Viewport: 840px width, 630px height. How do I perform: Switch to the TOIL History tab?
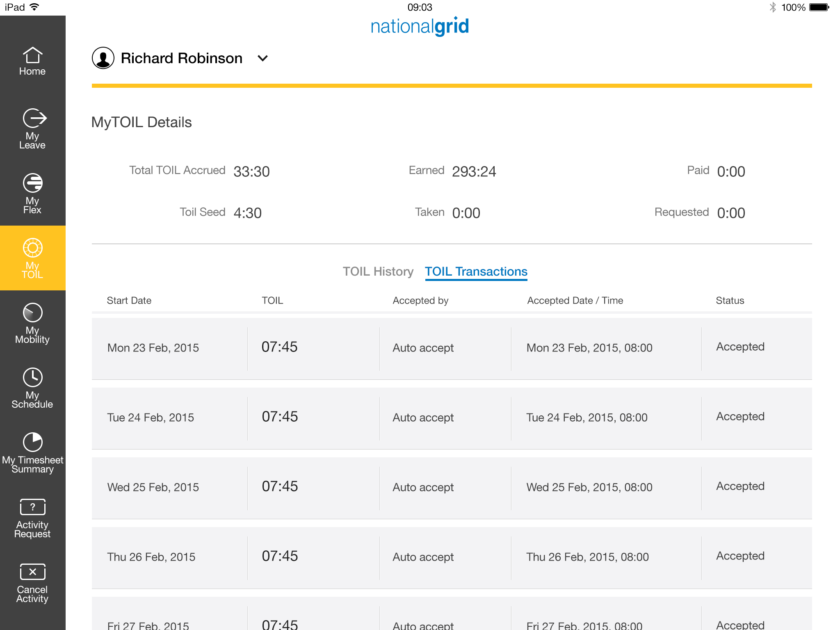point(378,272)
